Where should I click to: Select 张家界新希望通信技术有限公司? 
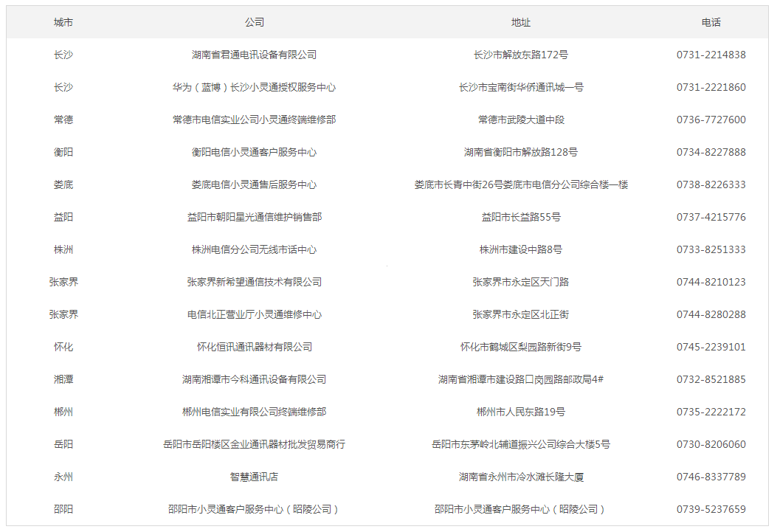click(x=255, y=282)
